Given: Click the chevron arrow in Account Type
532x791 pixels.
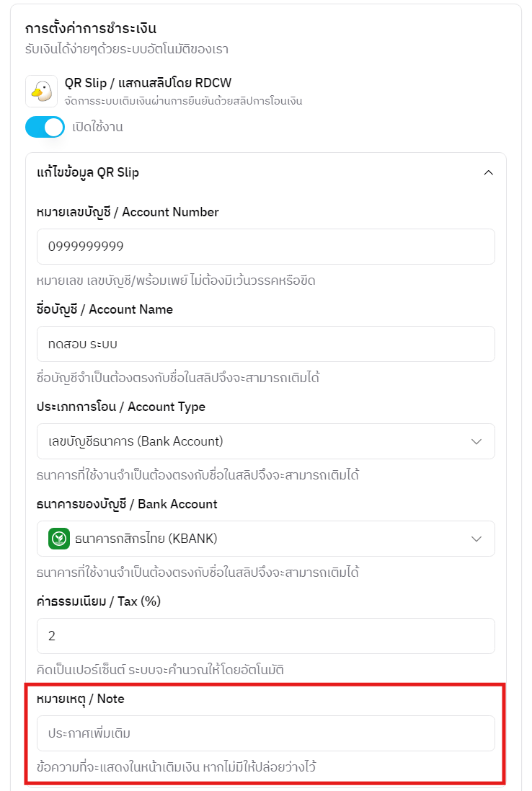Looking at the screenshot, I should [x=476, y=441].
